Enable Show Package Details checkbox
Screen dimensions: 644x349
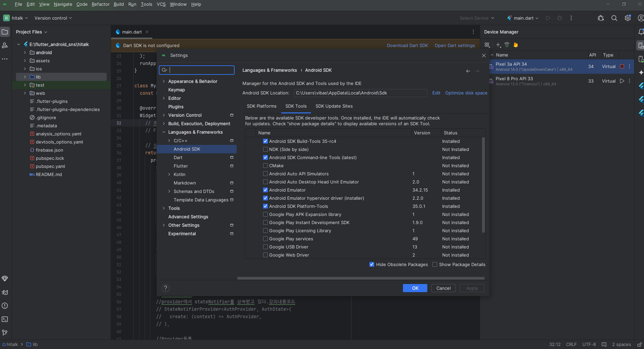435,264
